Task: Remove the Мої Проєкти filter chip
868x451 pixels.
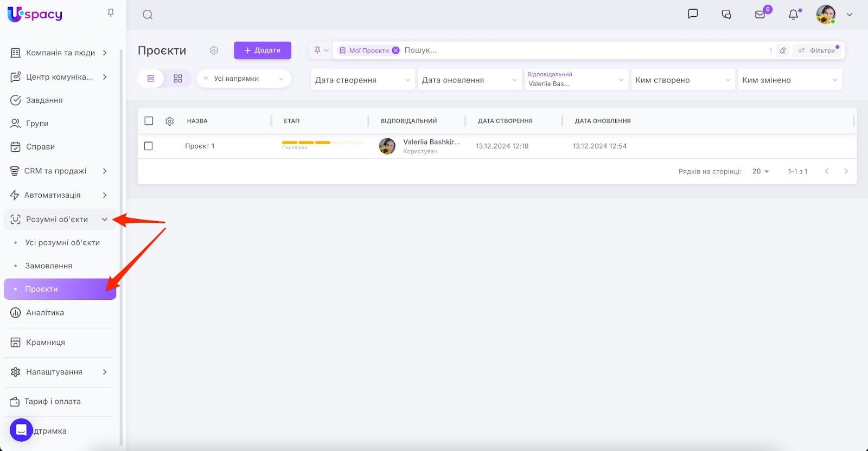Action: click(395, 50)
